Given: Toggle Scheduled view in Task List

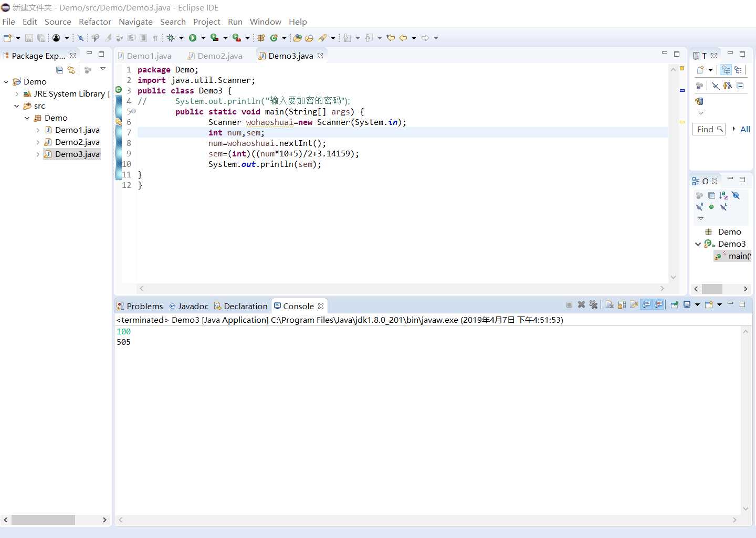Looking at the screenshot, I should (738, 70).
